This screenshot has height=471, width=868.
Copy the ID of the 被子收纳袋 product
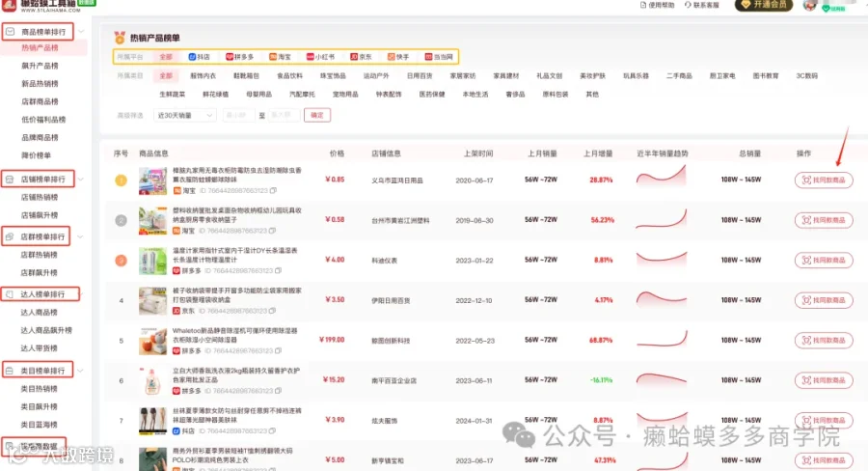tap(272, 311)
